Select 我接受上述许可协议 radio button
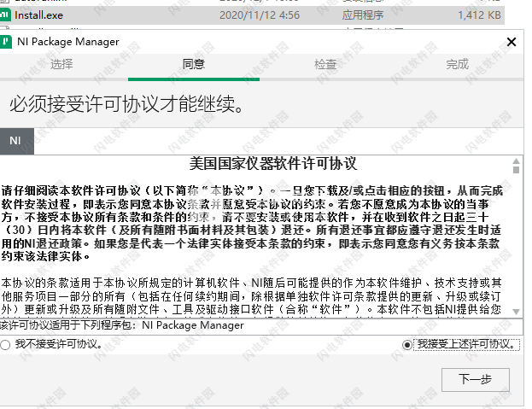The width and height of the screenshot is (532, 409). pyautogui.click(x=407, y=345)
